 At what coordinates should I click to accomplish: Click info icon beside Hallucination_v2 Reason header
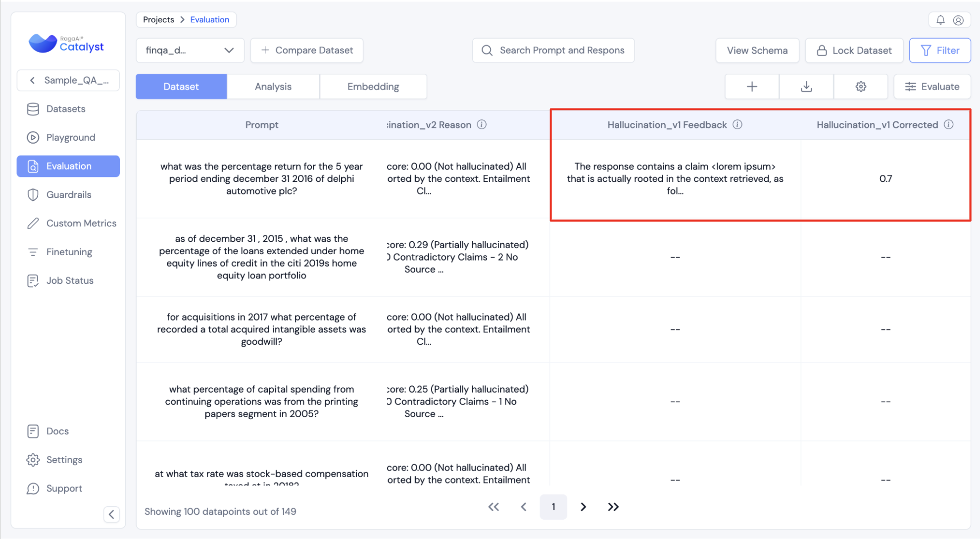coord(482,125)
